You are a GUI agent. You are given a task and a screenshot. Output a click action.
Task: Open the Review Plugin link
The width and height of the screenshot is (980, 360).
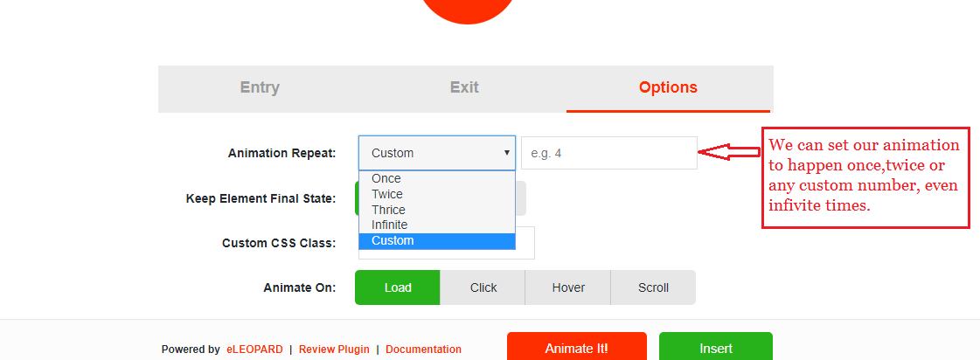point(334,350)
